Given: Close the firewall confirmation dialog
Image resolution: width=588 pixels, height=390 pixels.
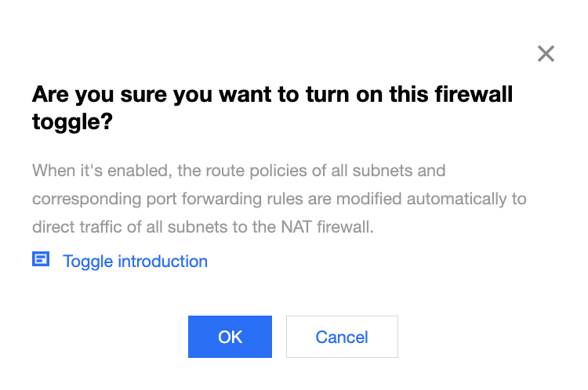Looking at the screenshot, I should point(546,54).
